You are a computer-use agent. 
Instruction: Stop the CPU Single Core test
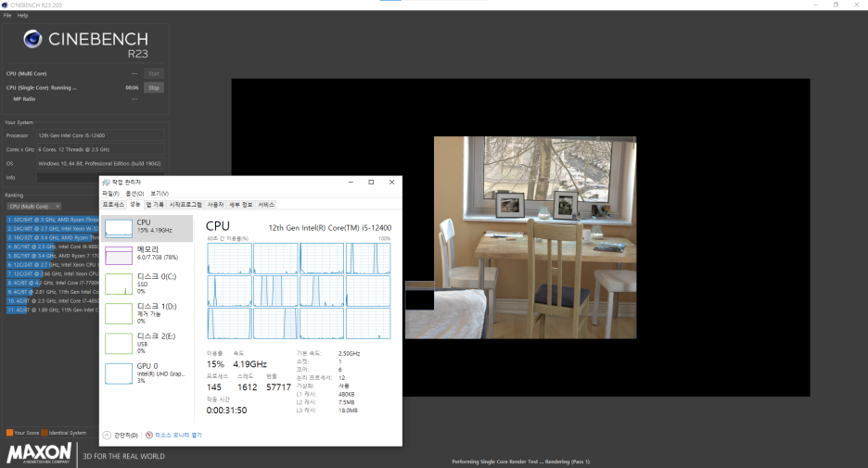tap(154, 87)
